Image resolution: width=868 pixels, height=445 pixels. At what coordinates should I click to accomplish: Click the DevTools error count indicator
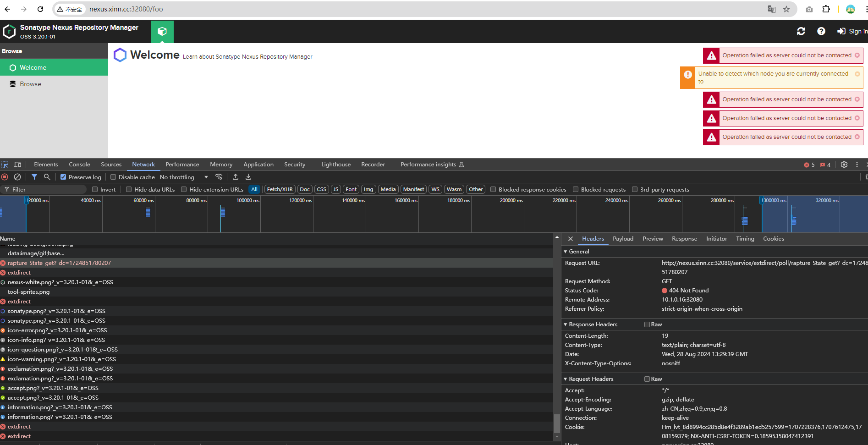(x=809, y=165)
